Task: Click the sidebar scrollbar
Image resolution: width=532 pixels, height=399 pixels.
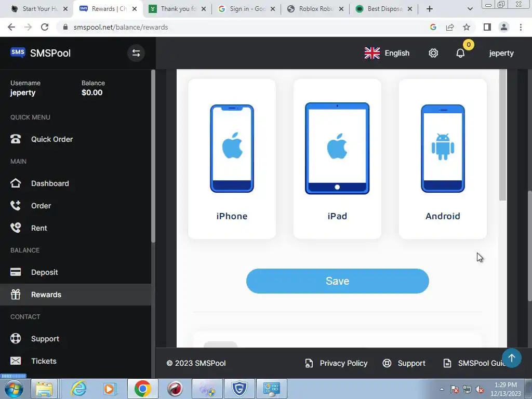Action: [x=153, y=156]
